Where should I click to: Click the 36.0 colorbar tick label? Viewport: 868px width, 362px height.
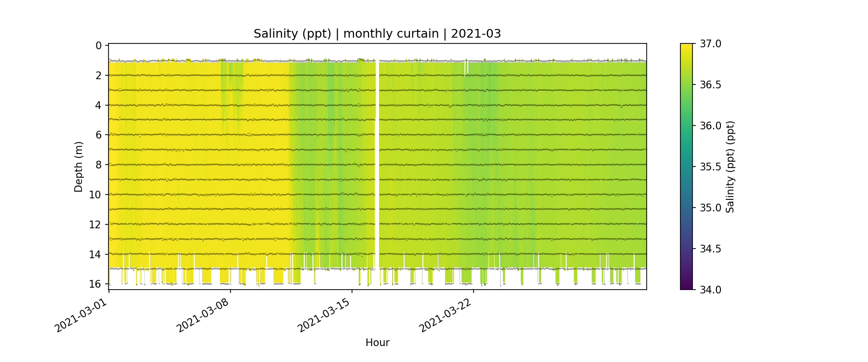tap(710, 126)
